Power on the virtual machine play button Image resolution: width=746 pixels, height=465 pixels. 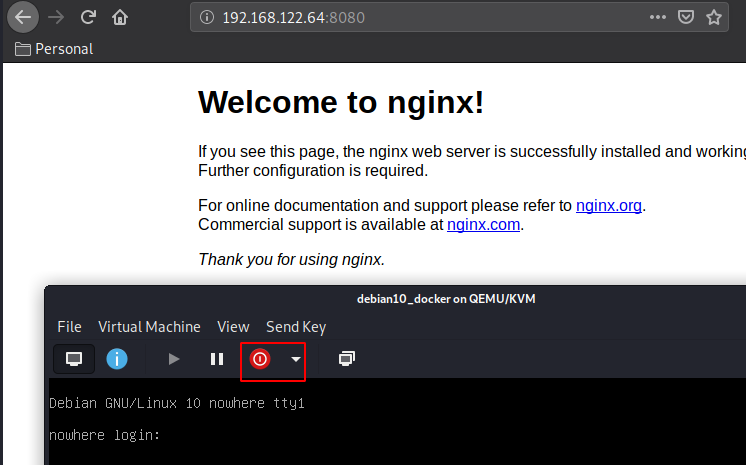click(174, 359)
